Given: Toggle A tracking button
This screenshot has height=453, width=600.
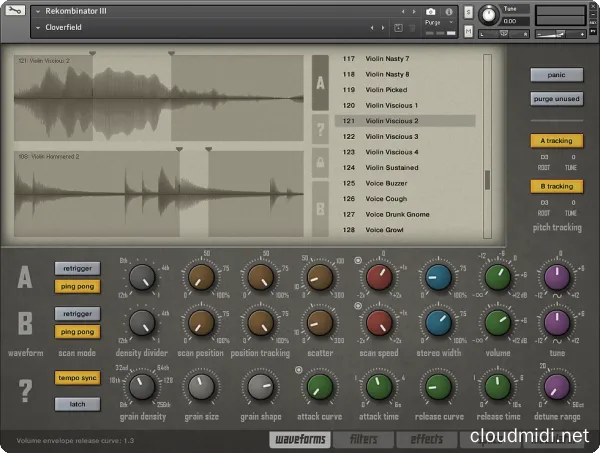Looking at the screenshot, I should (x=557, y=141).
